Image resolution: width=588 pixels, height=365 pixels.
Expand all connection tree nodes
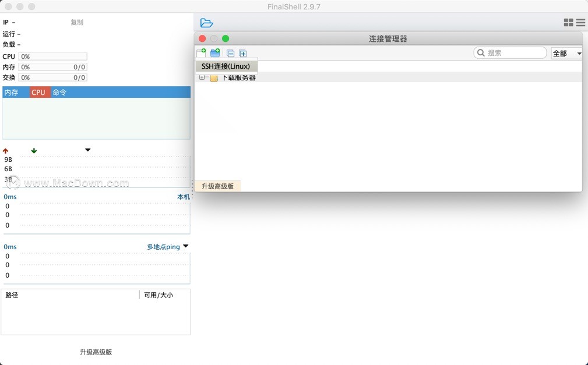(x=243, y=53)
